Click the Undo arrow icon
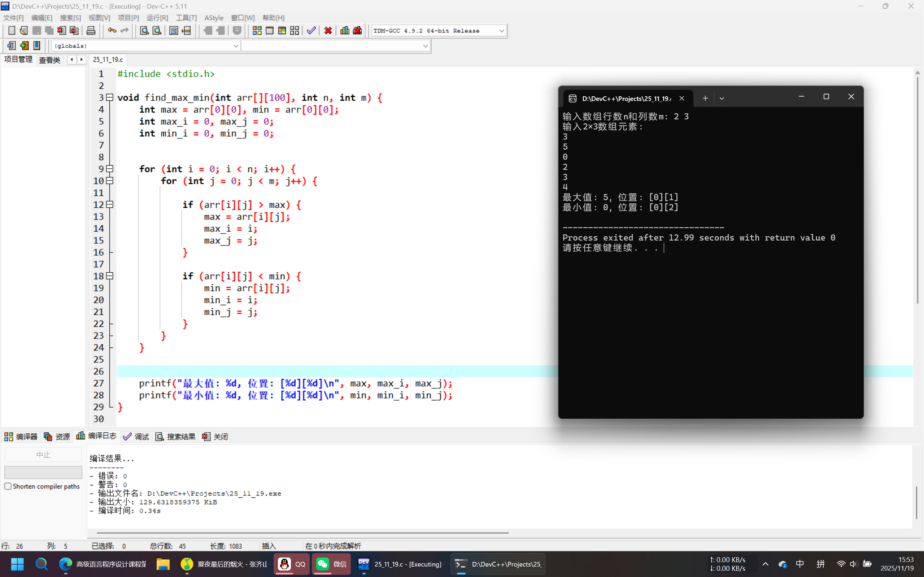924x577 pixels. (112, 31)
